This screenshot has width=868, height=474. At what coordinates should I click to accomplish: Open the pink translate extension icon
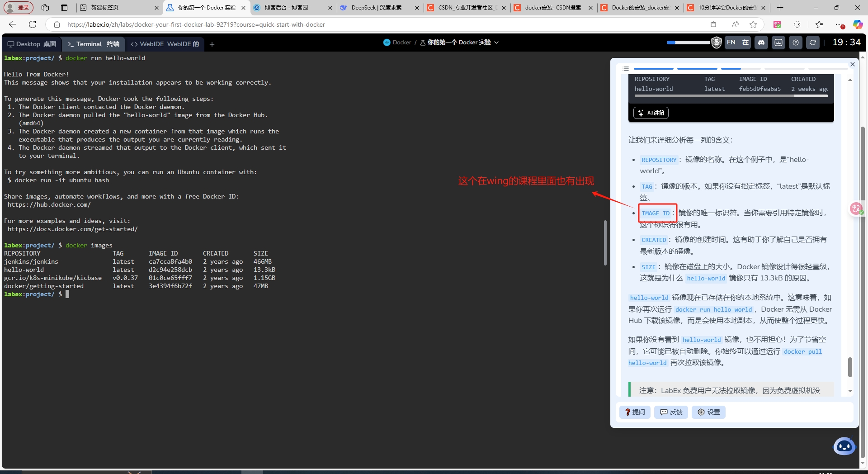[777, 24]
